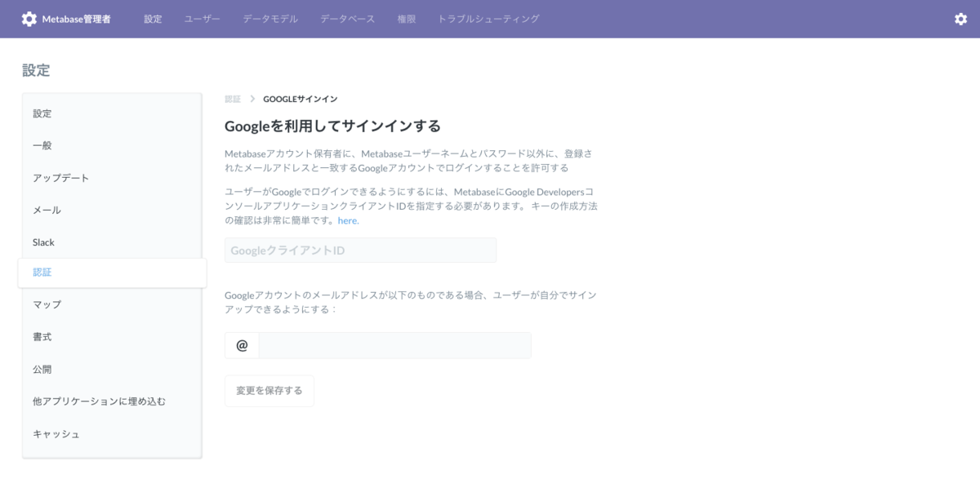Click the 変更を保存する button
980x488 pixels.
269,391
